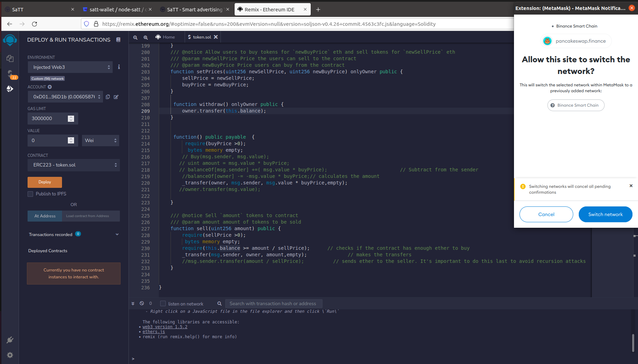Focus the transaction hash search field
This screenshot has height=364, width=638.
274,303
